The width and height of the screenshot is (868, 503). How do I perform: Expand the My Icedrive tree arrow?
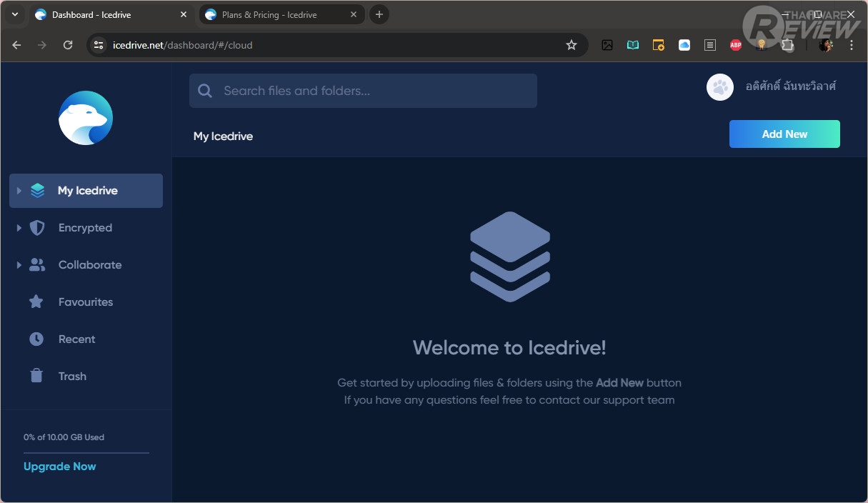tap(19, 191)
